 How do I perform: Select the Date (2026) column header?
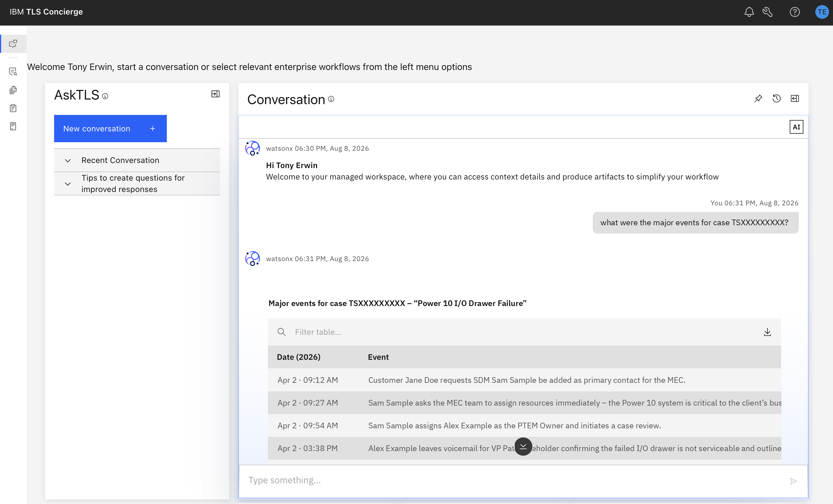pos(299,357)
